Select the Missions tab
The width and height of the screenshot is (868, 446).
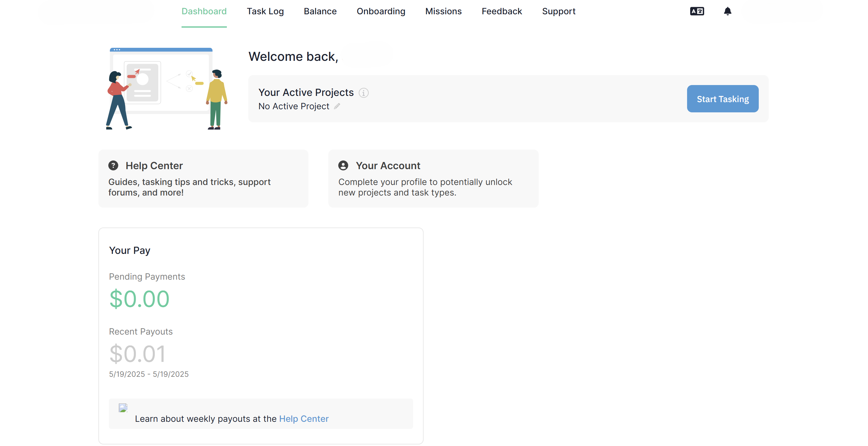click(x=443, y=11)
